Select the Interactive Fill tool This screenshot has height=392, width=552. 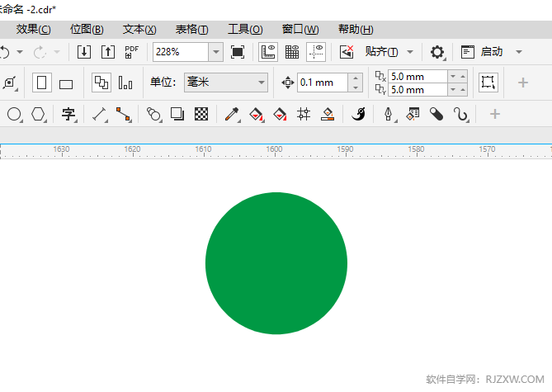(x=257, y=115)
